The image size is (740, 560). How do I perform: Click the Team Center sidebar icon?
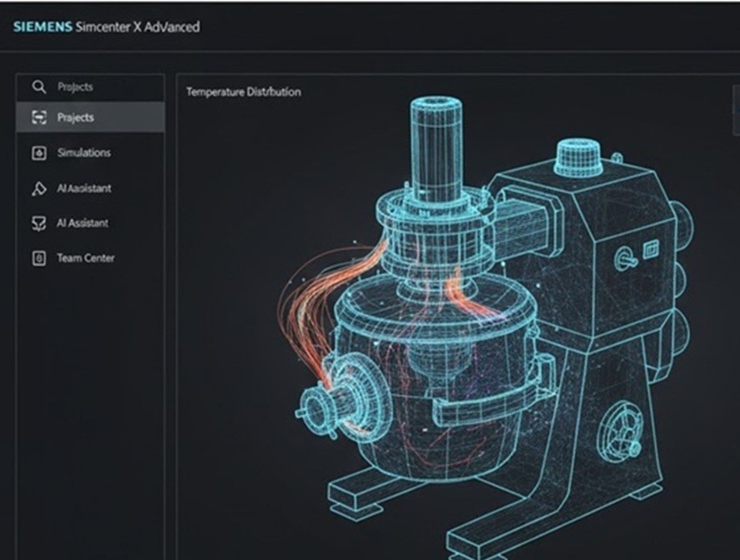tap(38, 259)
